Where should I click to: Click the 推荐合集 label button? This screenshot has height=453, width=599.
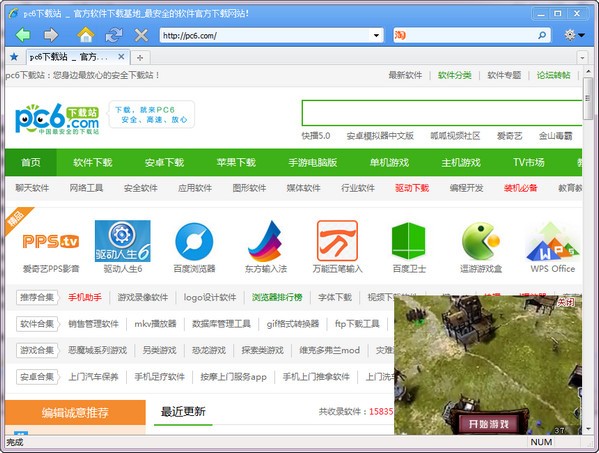pyautogui.click(x=36, y=298)
